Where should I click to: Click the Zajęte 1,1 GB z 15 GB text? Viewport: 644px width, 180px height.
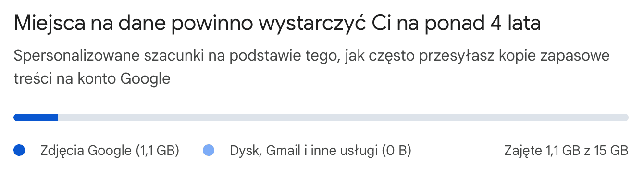(566, 151)
